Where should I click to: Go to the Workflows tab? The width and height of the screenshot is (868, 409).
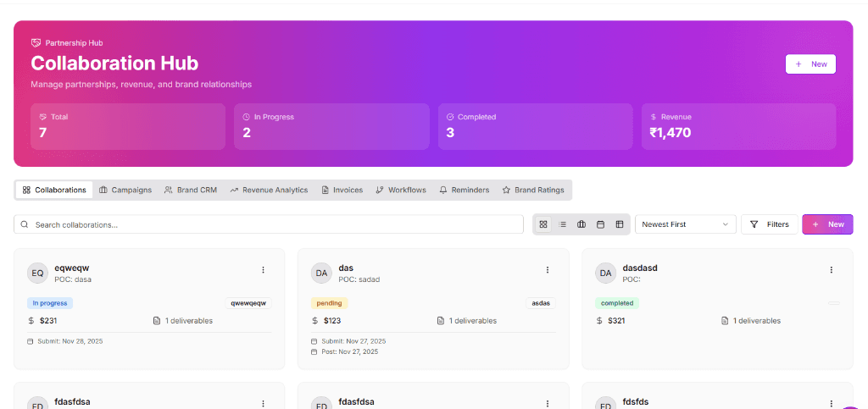[401, 191]
